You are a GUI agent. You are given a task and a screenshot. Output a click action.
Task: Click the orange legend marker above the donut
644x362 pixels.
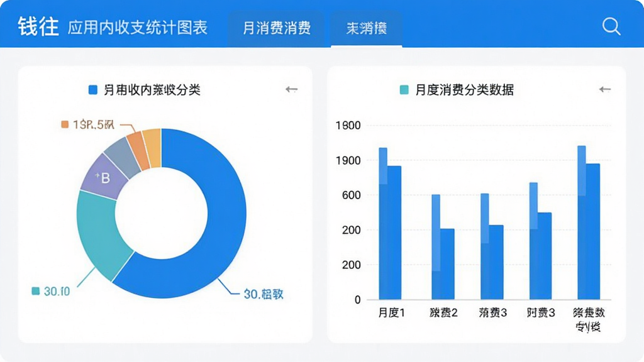coord(65,124)
